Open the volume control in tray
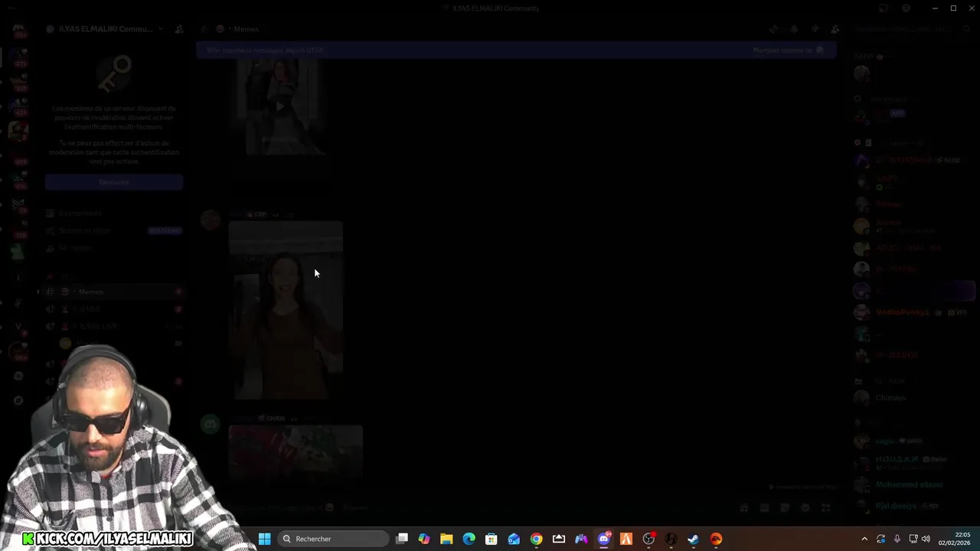This screenshot has height=551, width=980. point(926,539)
